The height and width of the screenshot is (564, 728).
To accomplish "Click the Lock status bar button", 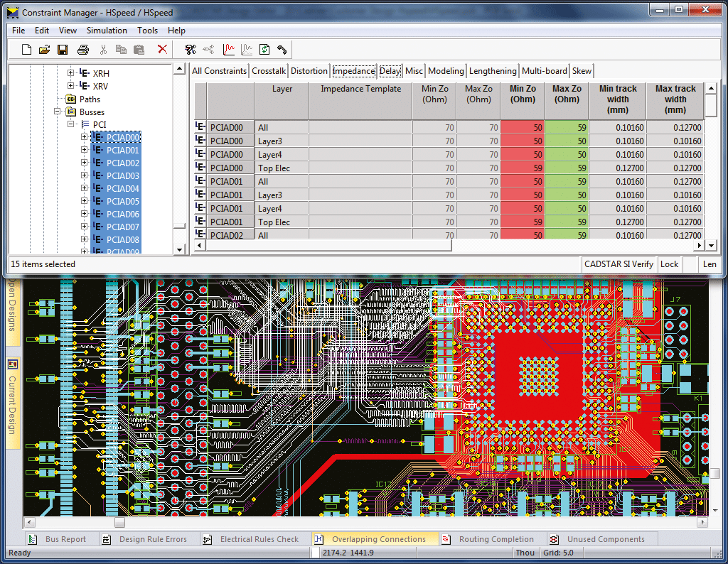I will (670, 264).
